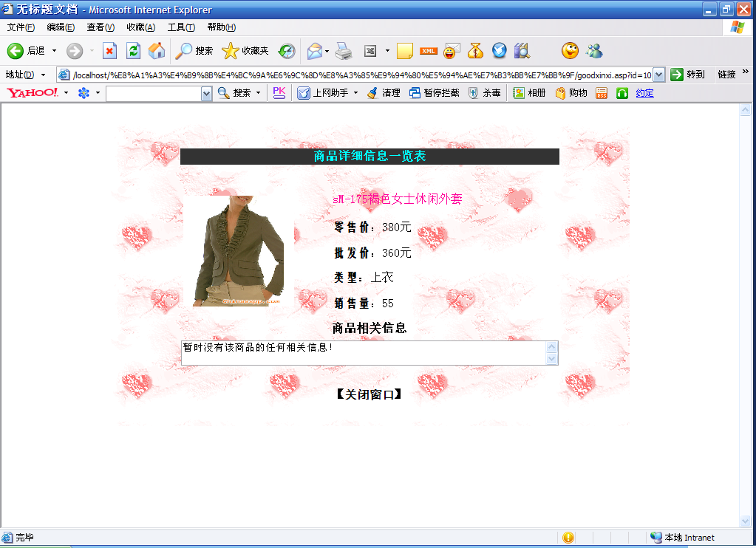Expand the 链接 links chevron
This screenshot has height=548, width=756.
(746, 72)
